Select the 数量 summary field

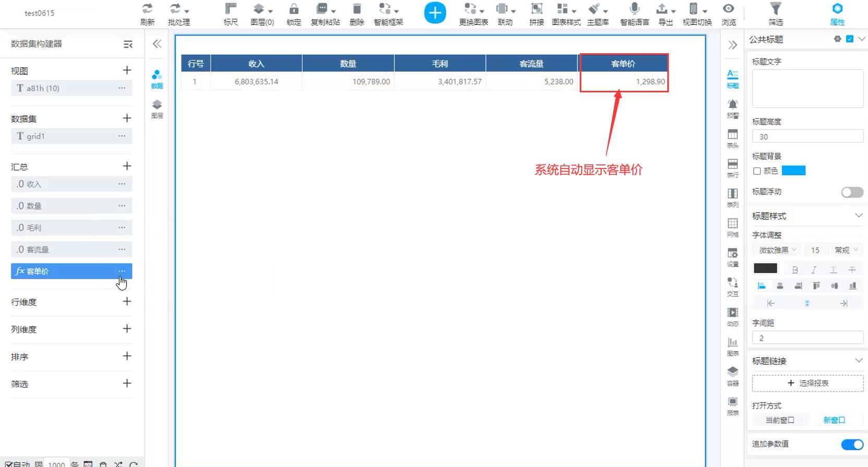pyautogui.click(x=71, y=206)
